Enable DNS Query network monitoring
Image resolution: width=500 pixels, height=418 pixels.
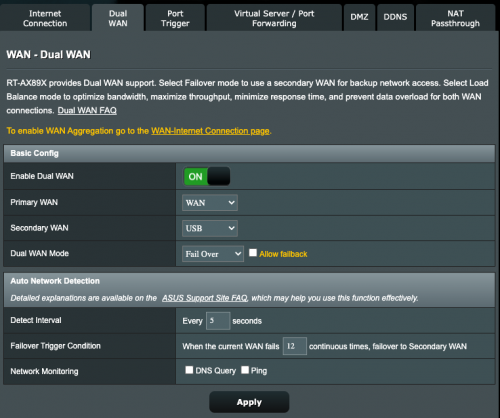[189, 370]
